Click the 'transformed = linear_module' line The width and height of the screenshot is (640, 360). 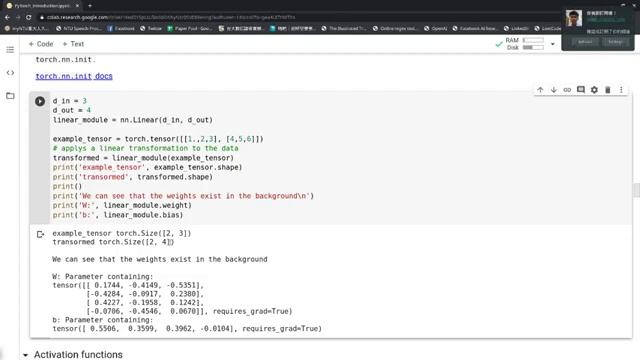coord(143,158)
